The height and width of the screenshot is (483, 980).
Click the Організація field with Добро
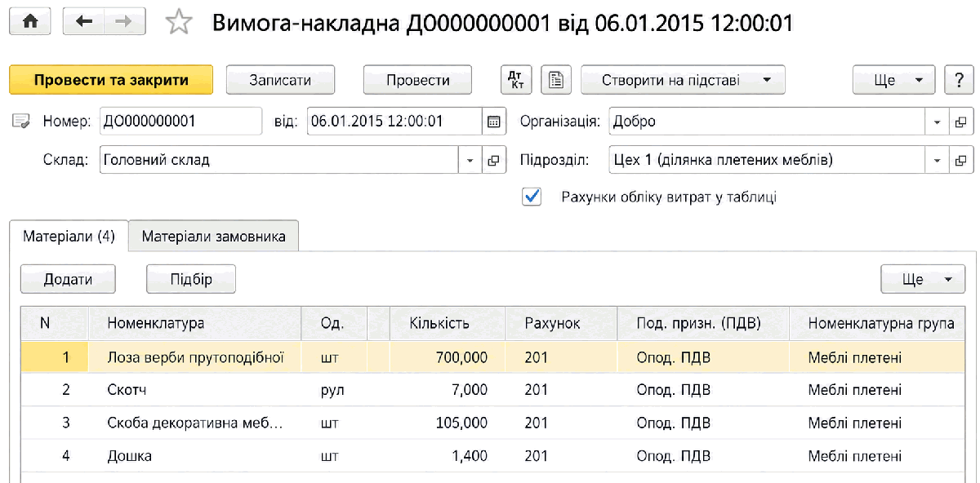click(766, 122)
